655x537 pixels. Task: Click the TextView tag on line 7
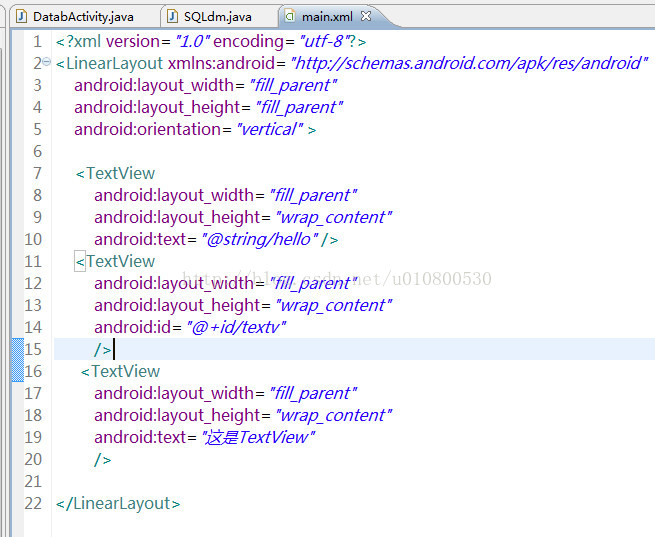pos(116,173)
